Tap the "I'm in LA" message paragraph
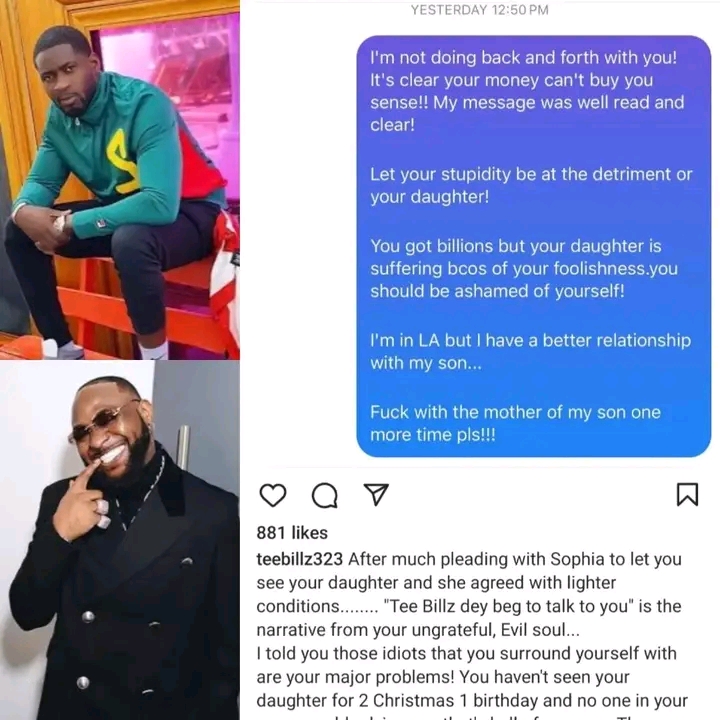The height and width of the screenshot is (720, 720). (530, 352)
